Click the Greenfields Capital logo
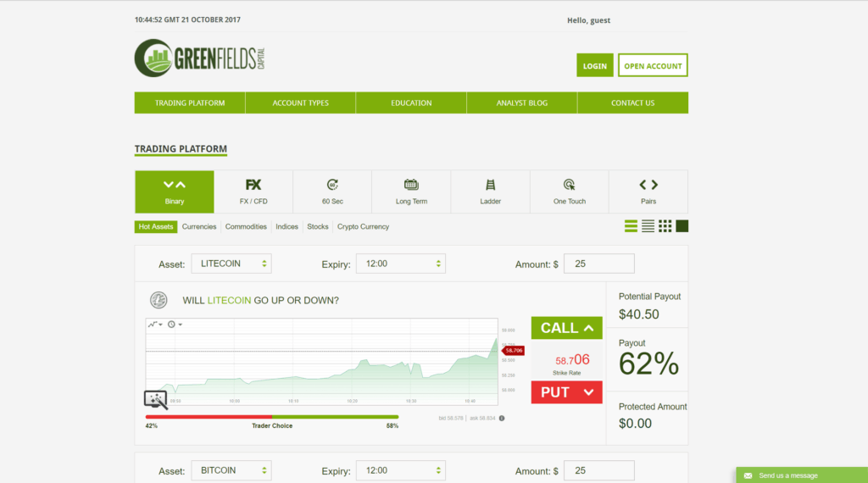Image resolution: width=868 pixels, height=483 pixels. [x=200, y=58]
